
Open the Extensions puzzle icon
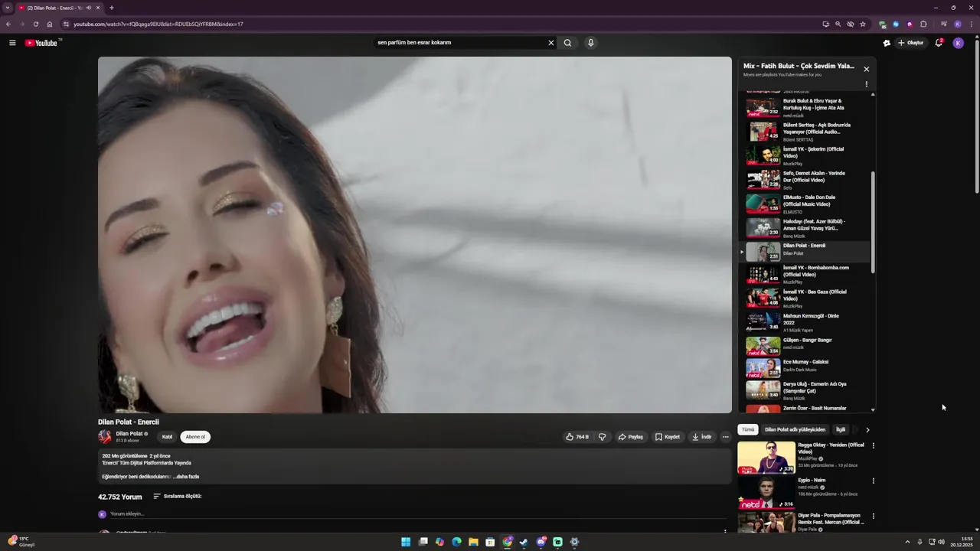[x=923, y=24]
